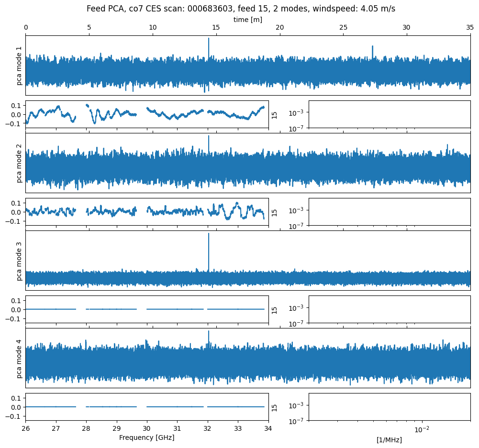
Task: Click the '20' tick on the time axis
Action: (x=279, y=28)
